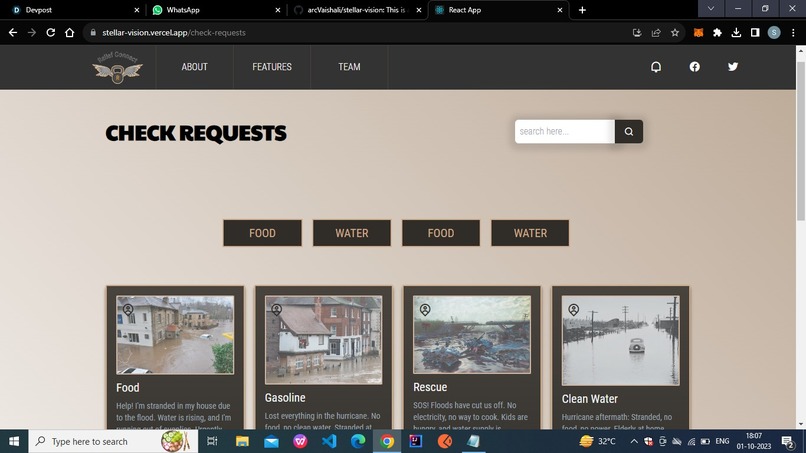Open Microsoft Edge from taskbar
The height and width of the screenshot is (453, 806).
[x=358, y=441]
